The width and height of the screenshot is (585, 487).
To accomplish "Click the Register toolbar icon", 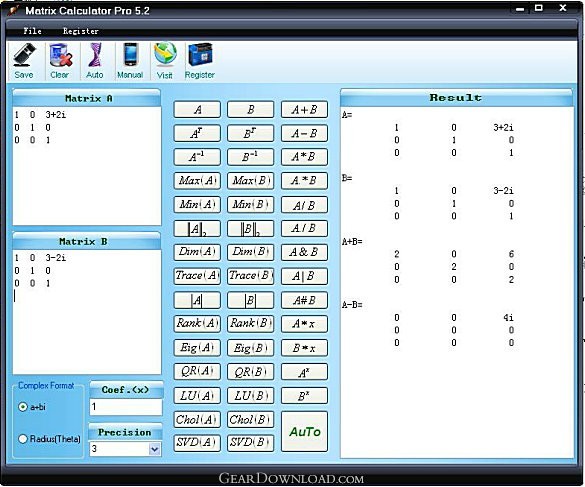I will tap(200, 60).
